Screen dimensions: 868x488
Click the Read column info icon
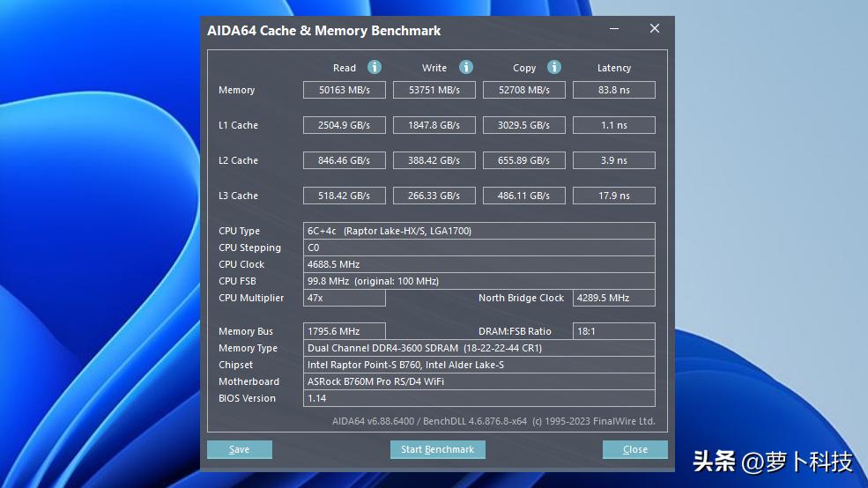(x=375, y=67)
